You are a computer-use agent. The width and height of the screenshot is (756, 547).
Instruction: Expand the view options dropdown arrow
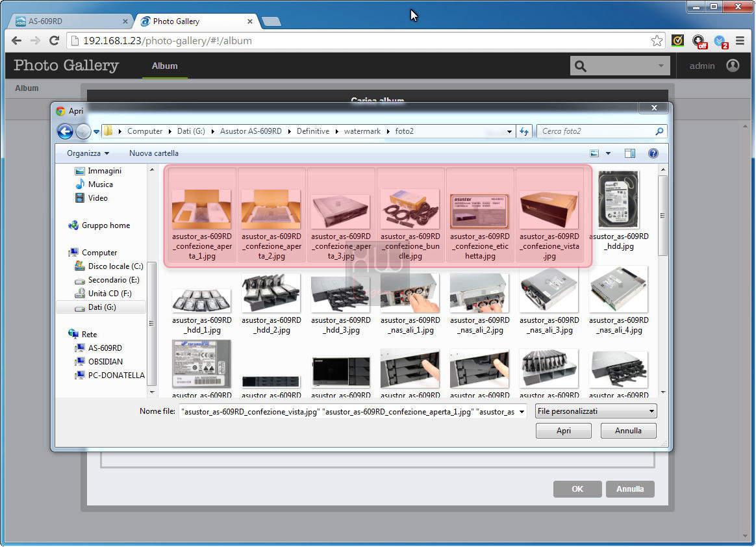pos(608,153)
